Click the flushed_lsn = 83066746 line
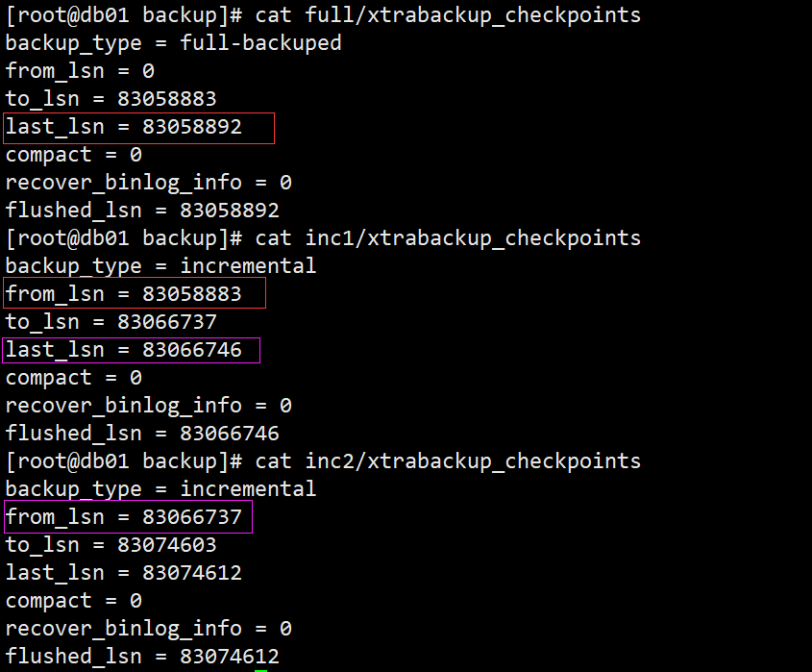 pos(142,434)
